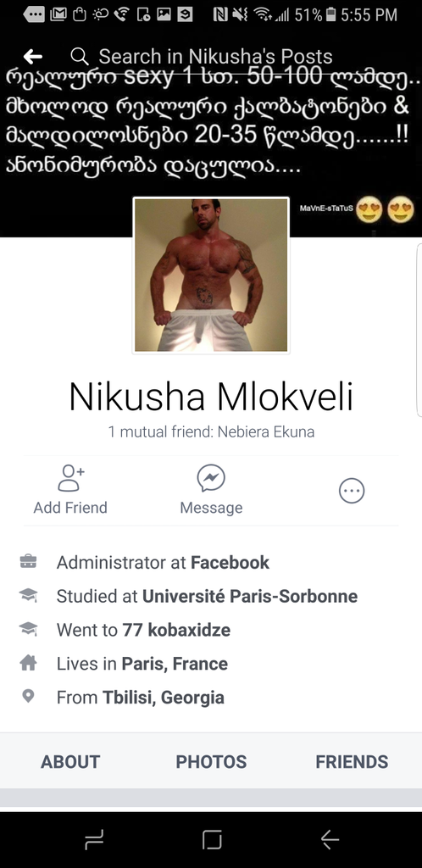The width and height of the screenshot is (422, 868).
Task: View mutual friend Nebiera Ekuna
Action: (266, 431)
